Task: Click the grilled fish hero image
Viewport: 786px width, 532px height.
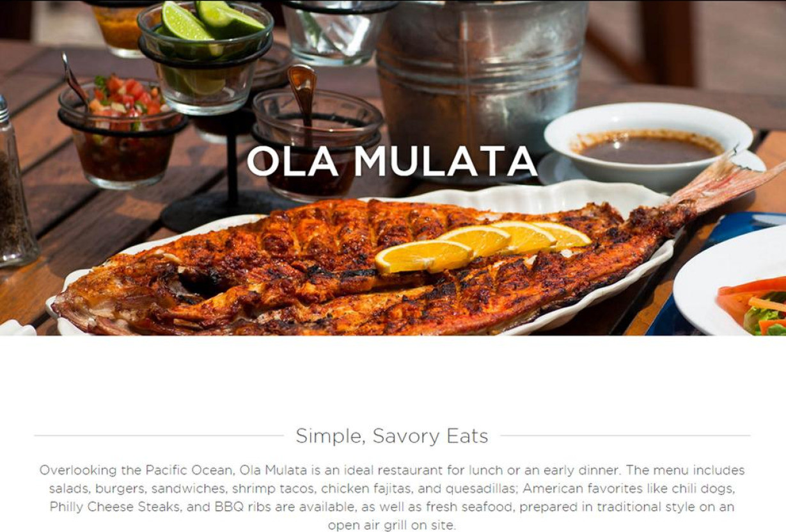Action: pos(393,168)
